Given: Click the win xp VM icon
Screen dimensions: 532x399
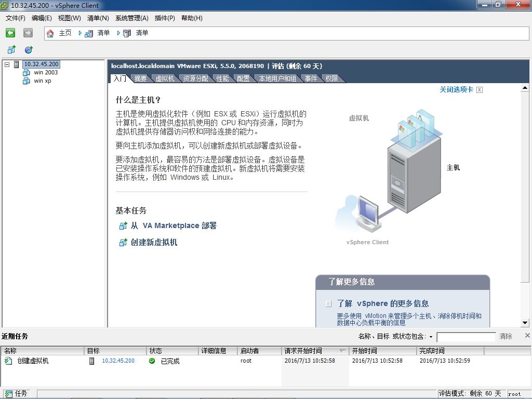Looking at the screenshot, I should click(x=26, y=81).
